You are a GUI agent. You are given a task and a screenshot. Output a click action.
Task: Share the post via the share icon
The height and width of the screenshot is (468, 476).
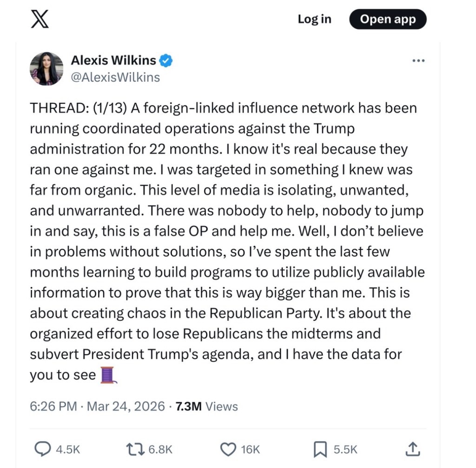pyautogui.click(x=412, y=448)
